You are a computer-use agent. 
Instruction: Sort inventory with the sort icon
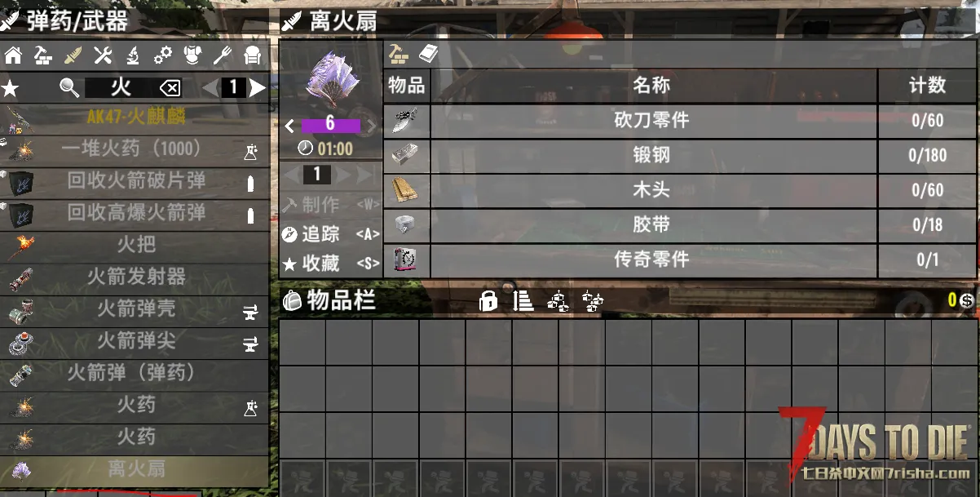(x=523, y=301)
